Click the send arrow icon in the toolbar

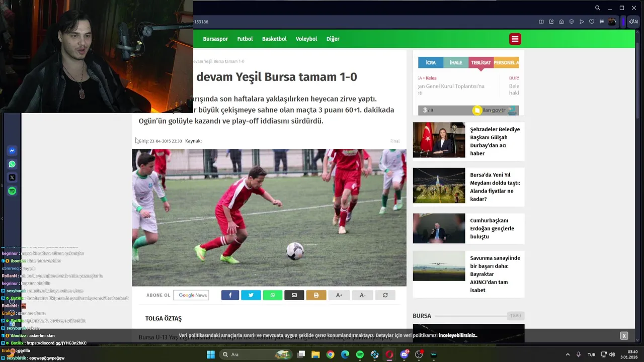[582, 22]
